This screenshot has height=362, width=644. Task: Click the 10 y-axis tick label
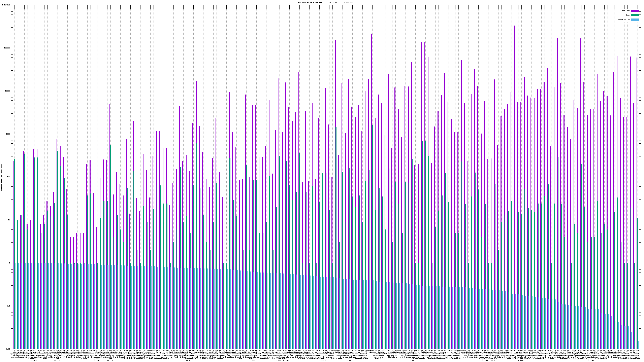point(9,220)
